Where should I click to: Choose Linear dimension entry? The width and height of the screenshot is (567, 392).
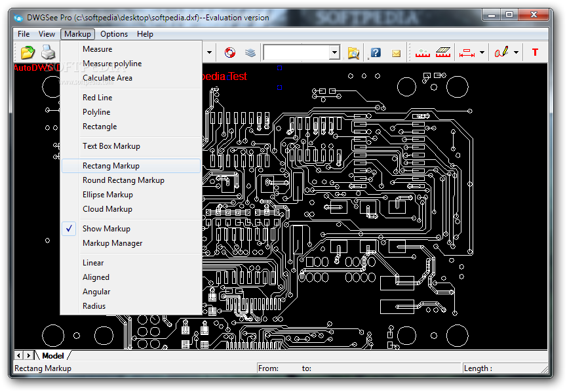131,263
